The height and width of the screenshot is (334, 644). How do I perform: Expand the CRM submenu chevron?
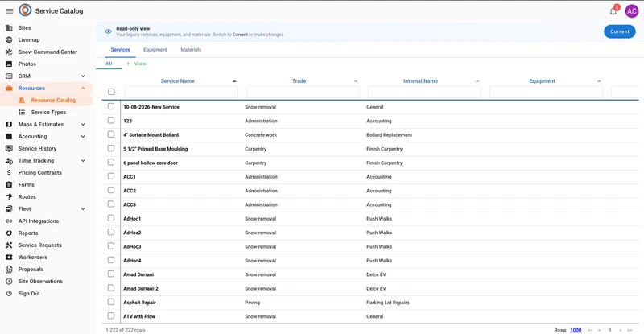tap(83, 76)
